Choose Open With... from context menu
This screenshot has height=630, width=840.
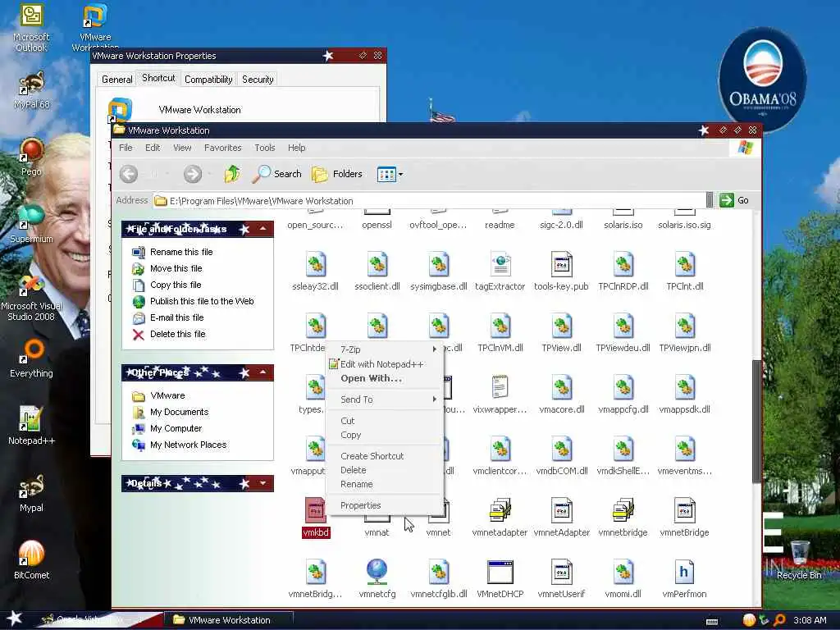click(385, 378)
